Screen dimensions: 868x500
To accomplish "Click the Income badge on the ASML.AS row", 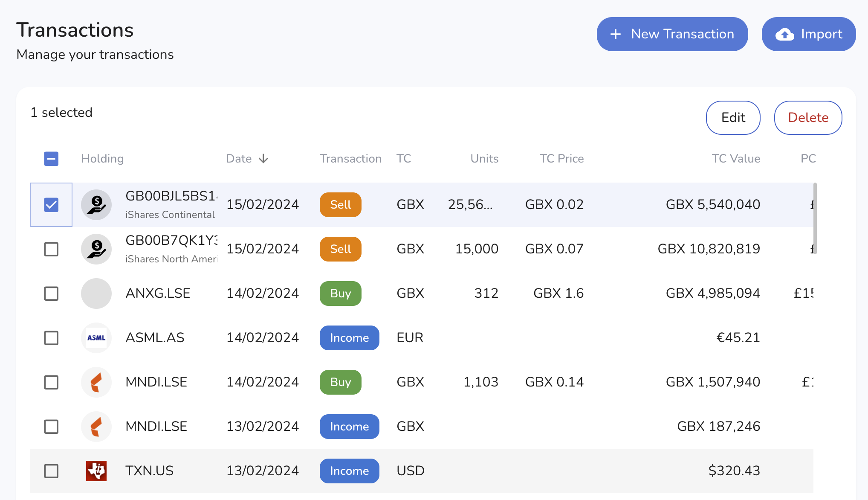I will click(x=350, y=338).
